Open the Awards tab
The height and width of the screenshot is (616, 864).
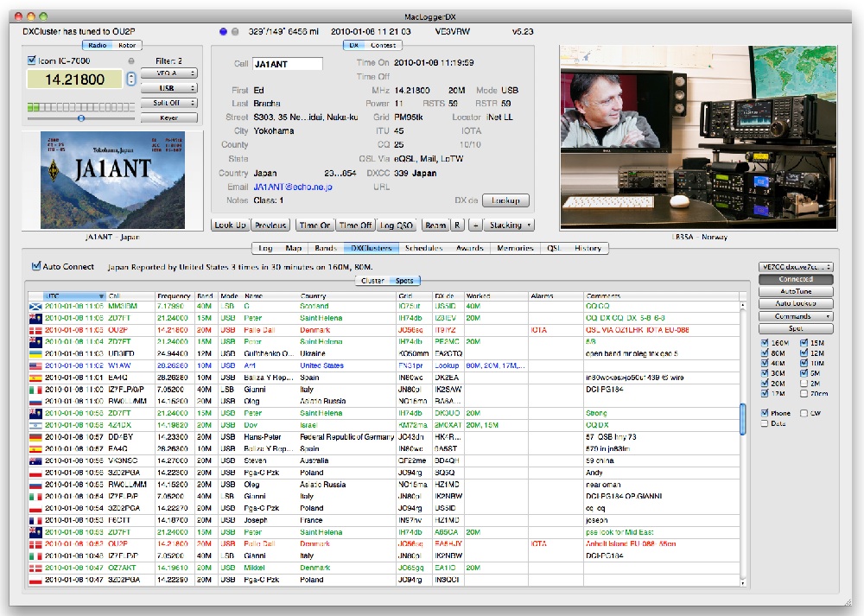(x=469, y=248)
